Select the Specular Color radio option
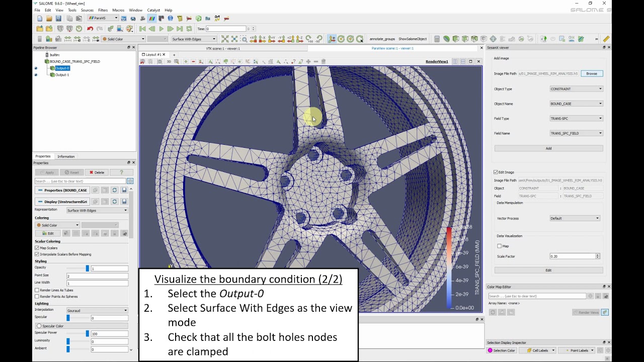Image resolution: width=644 pixels, height=362 pixels. point(39,326)
